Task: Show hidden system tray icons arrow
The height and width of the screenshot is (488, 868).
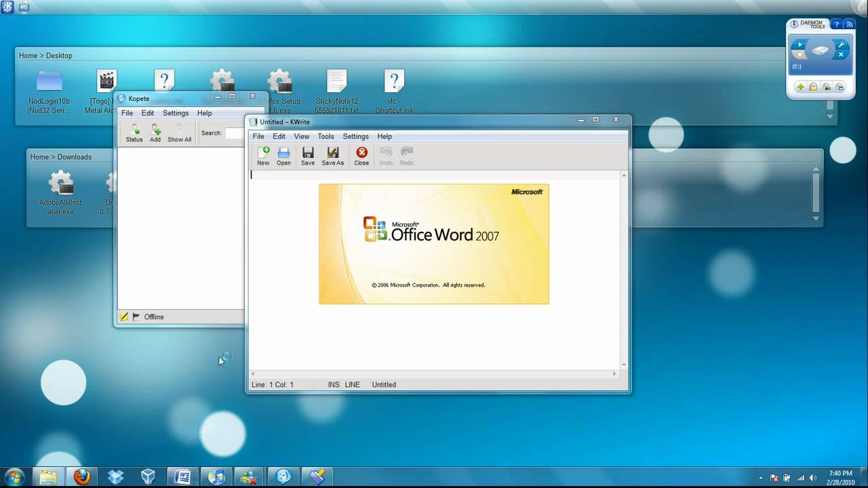Action: 761,478
